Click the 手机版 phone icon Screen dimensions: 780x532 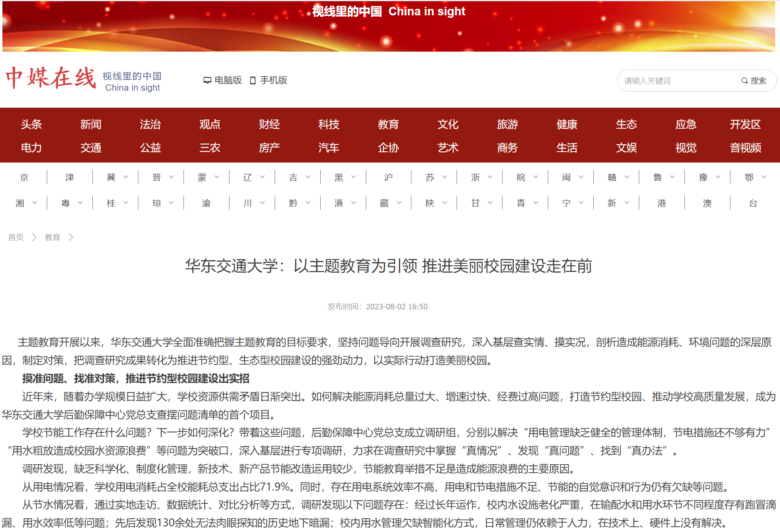(x=253, y=81)
